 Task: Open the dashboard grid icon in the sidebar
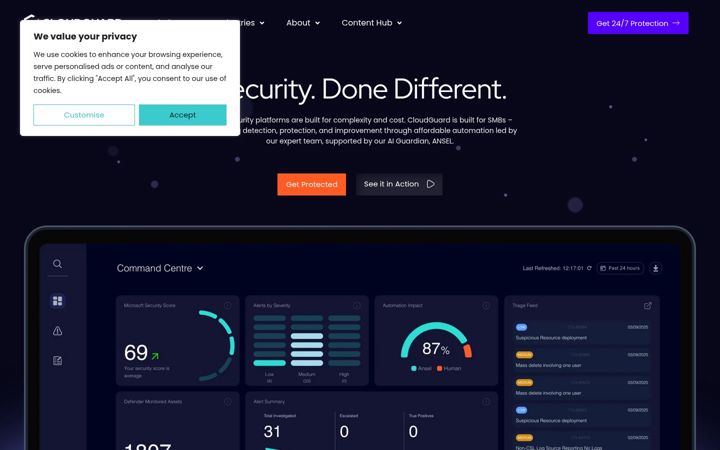pos(57,301)
